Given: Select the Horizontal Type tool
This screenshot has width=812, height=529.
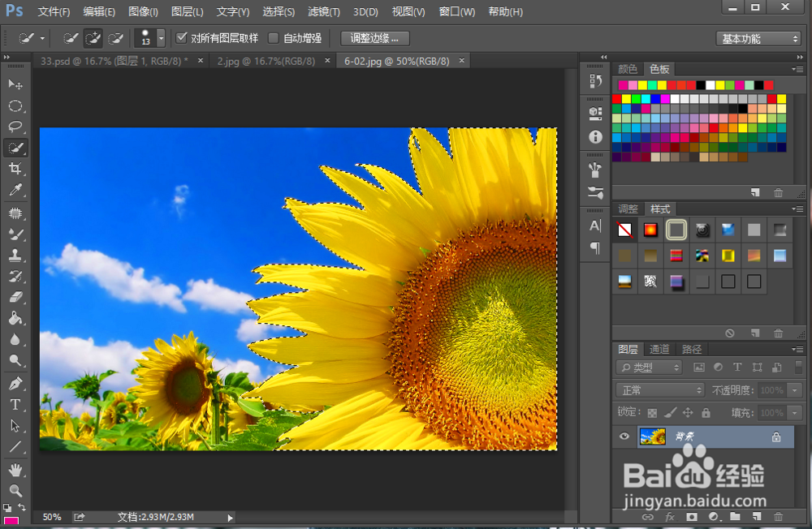Looking at the screenshot, I should click(x=15, y=404).
